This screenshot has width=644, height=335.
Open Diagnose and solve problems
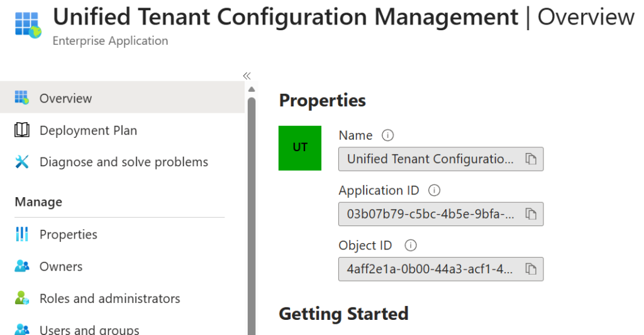[x=123, y=162]
